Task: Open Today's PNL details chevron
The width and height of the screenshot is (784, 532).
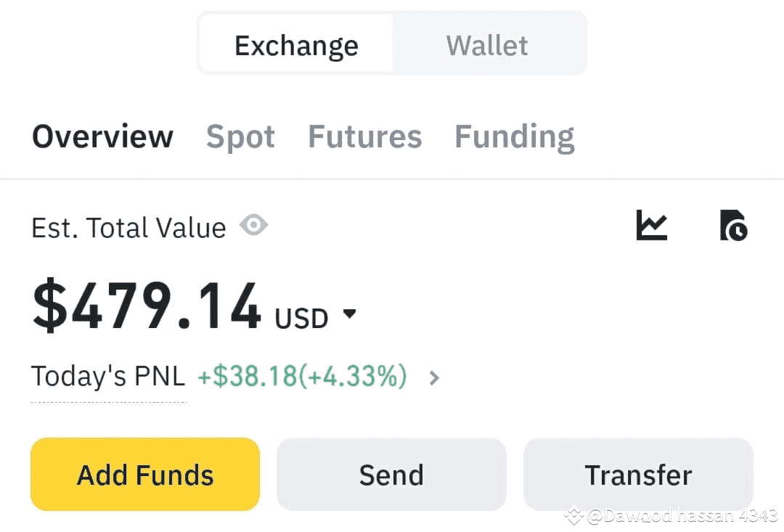Action: tap(434, 378)
